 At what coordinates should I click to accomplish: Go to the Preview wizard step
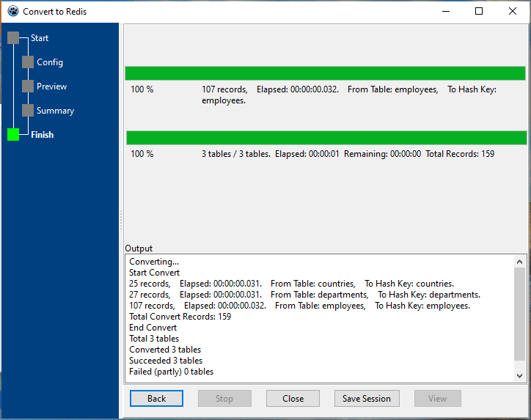(51, 86)
